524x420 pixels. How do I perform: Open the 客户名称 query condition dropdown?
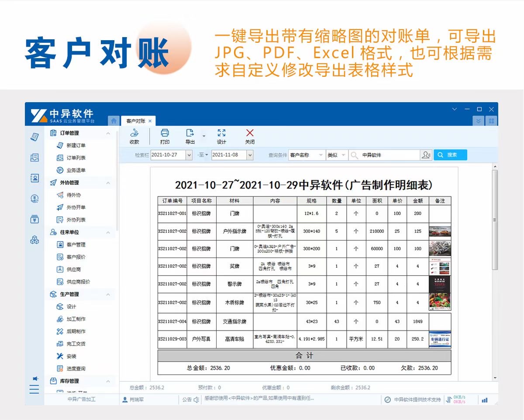pos(321,155)
